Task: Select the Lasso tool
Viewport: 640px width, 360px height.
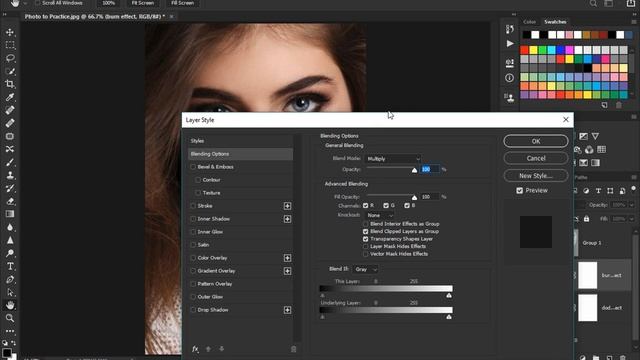Action: tap(10, 58)
